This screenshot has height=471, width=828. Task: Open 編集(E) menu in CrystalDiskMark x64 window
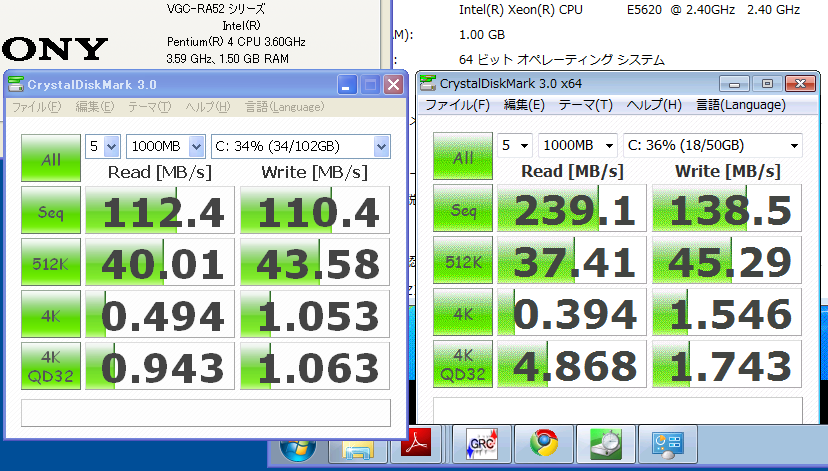tap(524, 105)
